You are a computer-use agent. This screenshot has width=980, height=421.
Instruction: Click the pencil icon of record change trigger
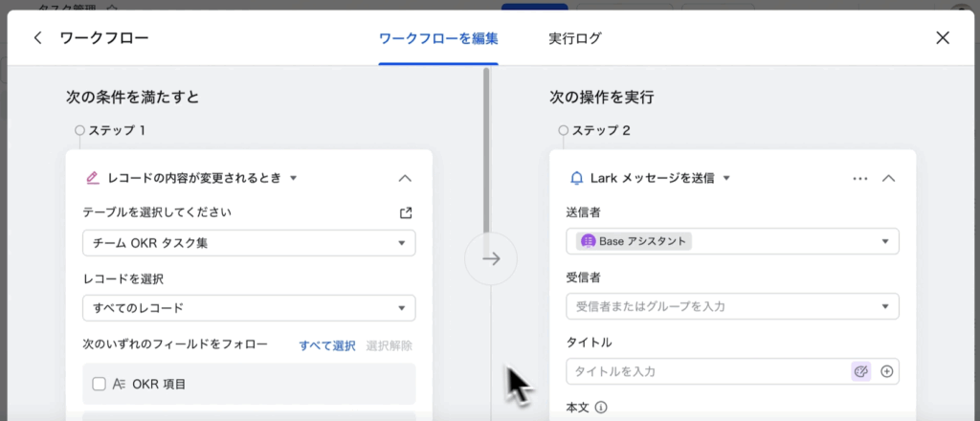pyautogui.click(x=93, y=178)
